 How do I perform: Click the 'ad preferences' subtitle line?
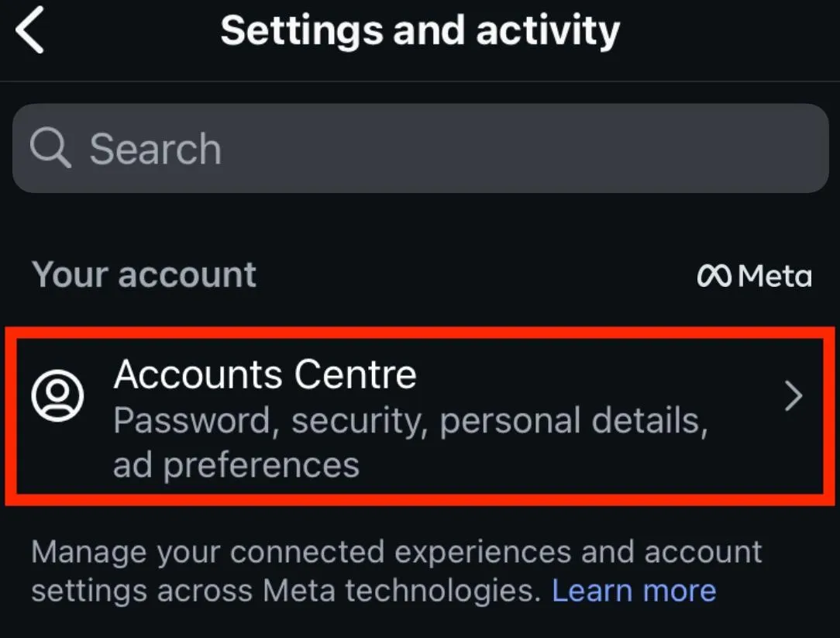pyautogui.click(x=236, y=465)
